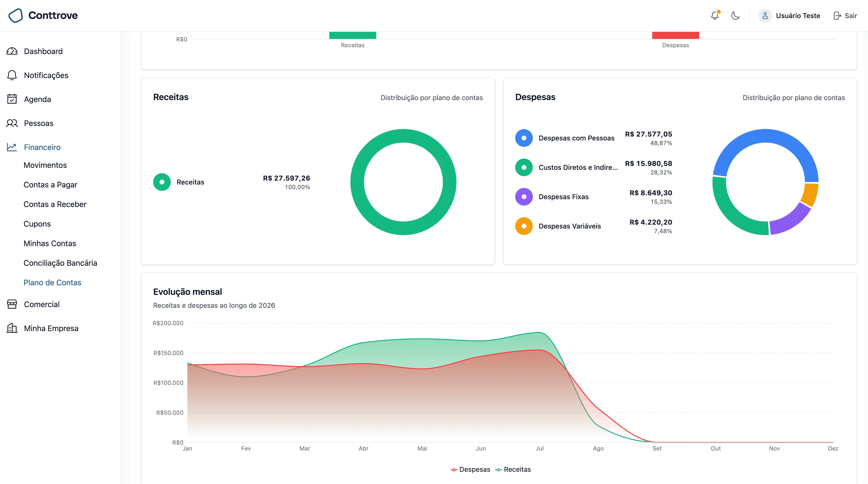Click value R$ 15.980,58

[x=648, y=163]
